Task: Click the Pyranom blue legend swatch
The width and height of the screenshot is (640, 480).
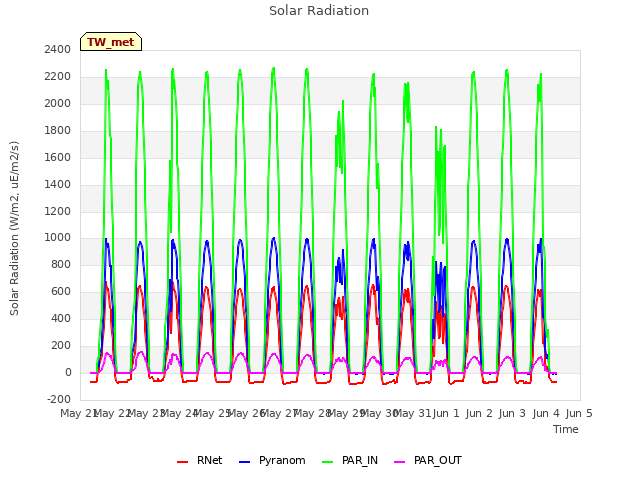Action: click(244, 462)
